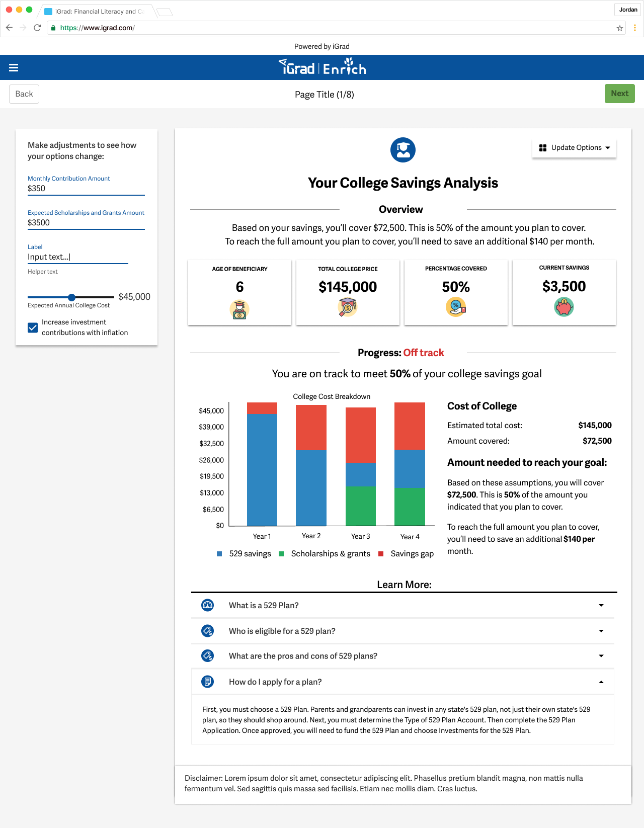644x828 pixels.
Task: Click the beneficiary graduate icon under age 6
Action: (x=239, y=309)
